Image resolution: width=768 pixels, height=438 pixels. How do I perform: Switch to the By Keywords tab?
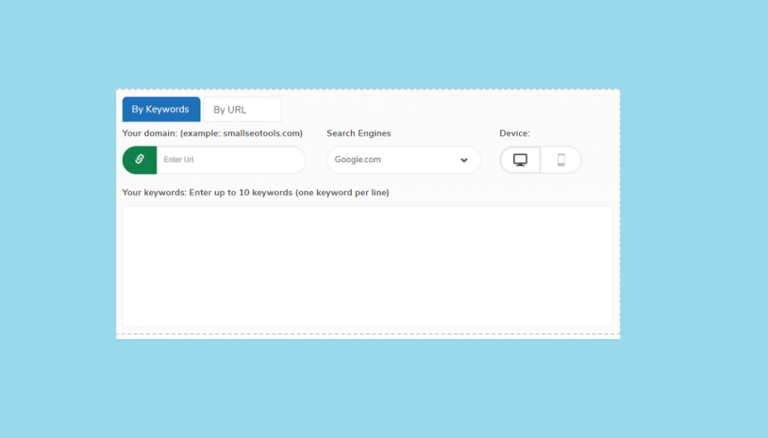161,109
